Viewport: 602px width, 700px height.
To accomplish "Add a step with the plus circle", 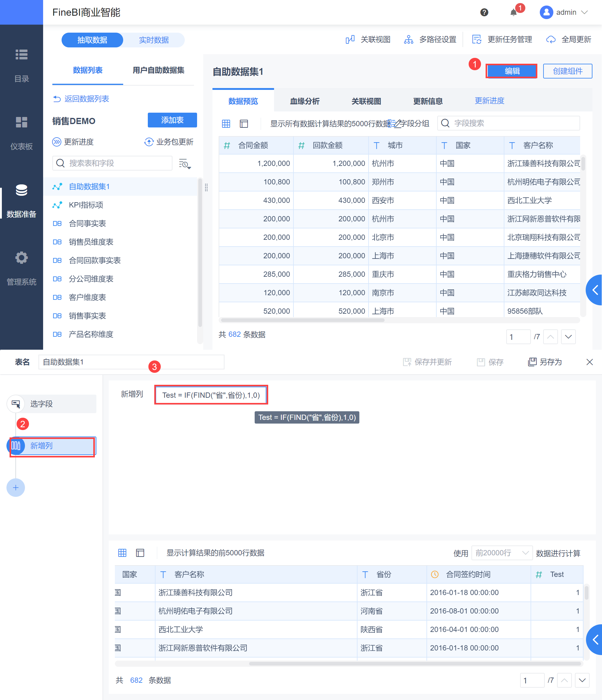I will (15, 488).
